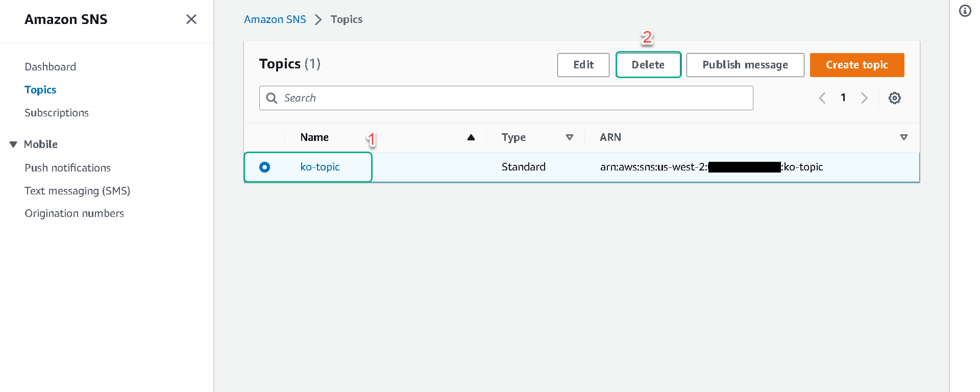Open the ko-topic link
The height and width of the screenshot is (392, 980).
[x=320, y=167]
